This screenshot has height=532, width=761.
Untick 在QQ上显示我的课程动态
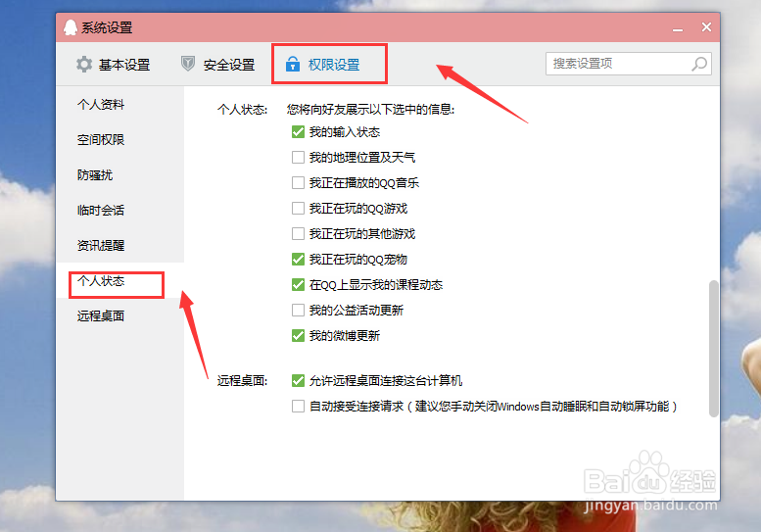[x=298, y=284]
